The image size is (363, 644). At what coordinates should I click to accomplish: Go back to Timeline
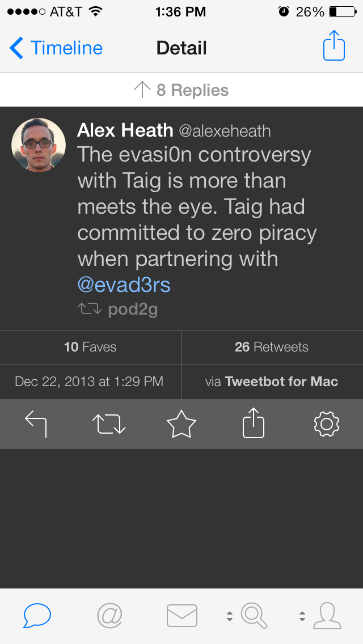[x=56, y=48]
